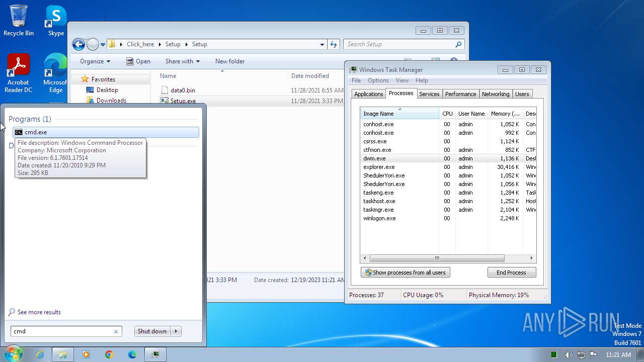
Task: Click the Action Center flag tray icon
Action: pos(593,355)
